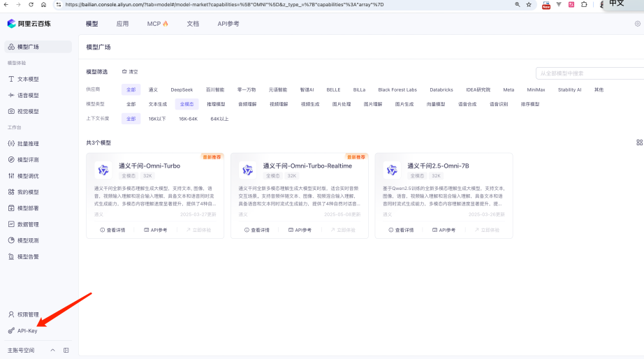Expand the 主账号空间 workspace switcher arrow

pos(53,350)
